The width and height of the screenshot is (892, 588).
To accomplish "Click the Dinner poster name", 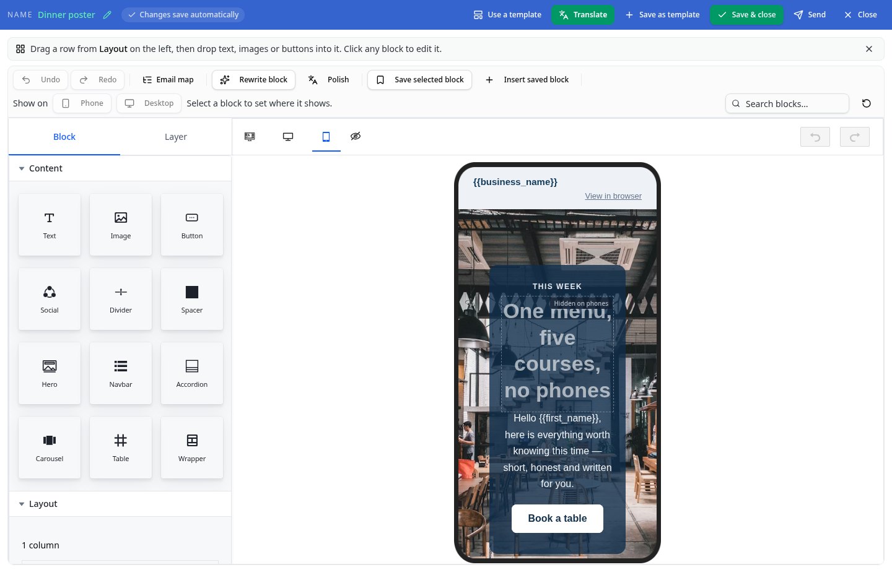I will tap(66, 15).
